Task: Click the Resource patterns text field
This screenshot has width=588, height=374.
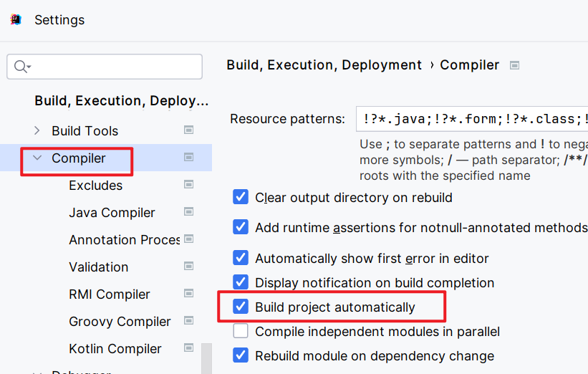Action: [473, 119]
